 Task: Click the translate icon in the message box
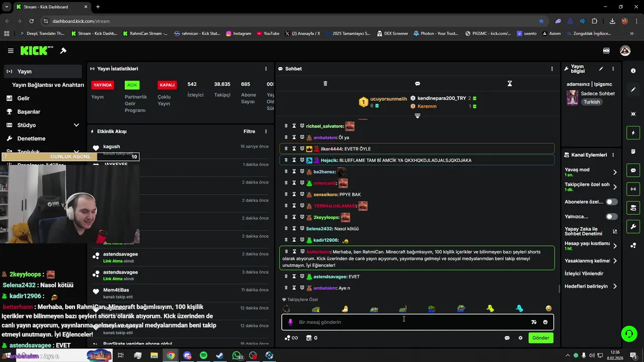click(x=534, y=322)
